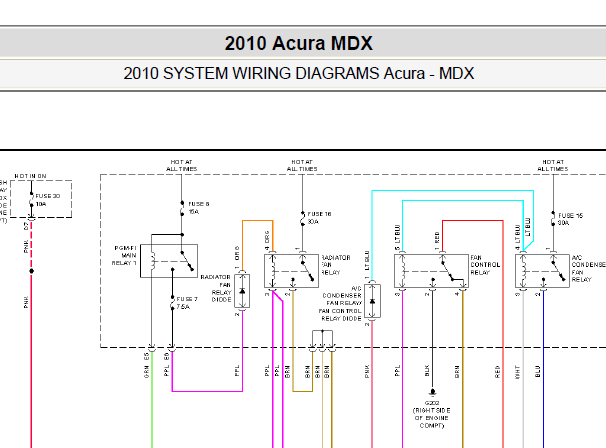
Task: Click the A/C Condenser Fan Relay symbol box
Action: (x=543, y=271)
